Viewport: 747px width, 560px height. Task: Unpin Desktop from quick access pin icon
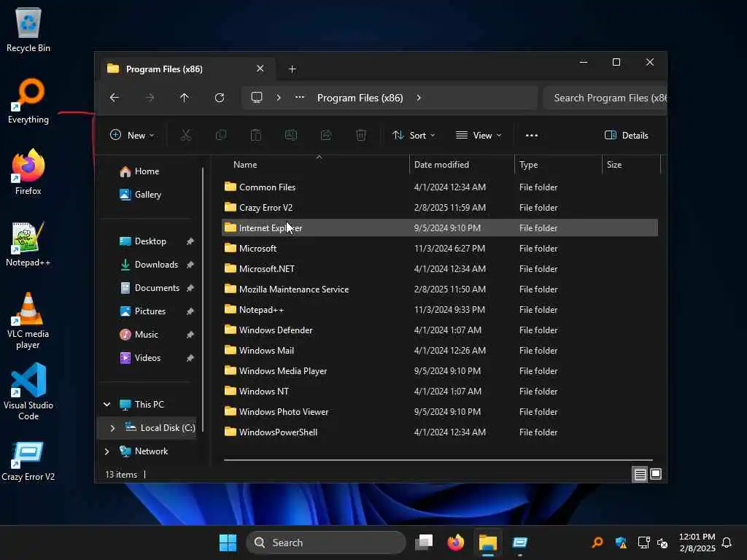[190, 241]
